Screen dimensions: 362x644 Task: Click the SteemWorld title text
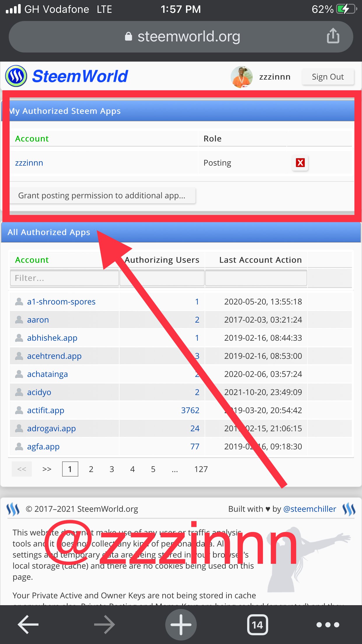(x=80, y=76)
